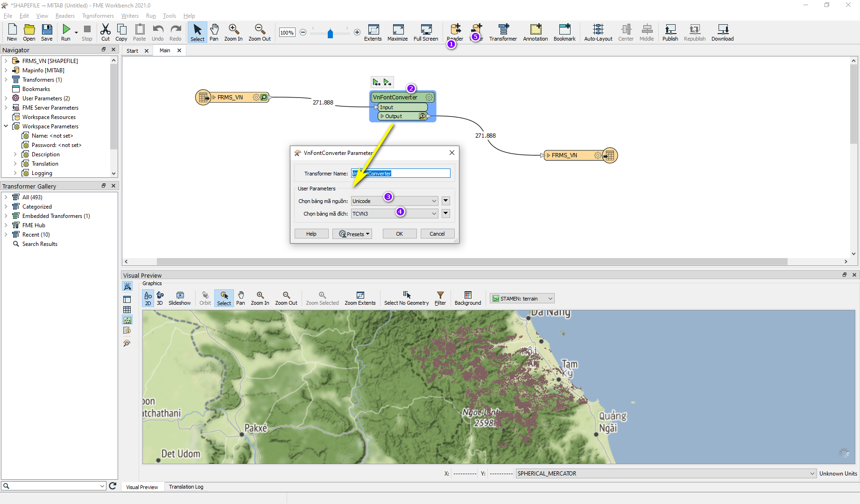Viewport: 860px width, 504px height.
Task: Click the Cut scissors icon
Action: tap(106, 32)
